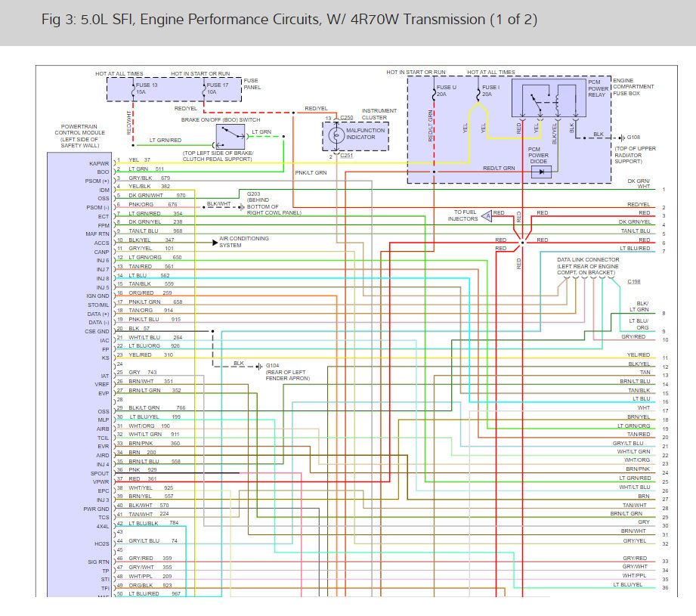Click the G104 ground symbol
The image size is (696, 616).
point(259,366)
